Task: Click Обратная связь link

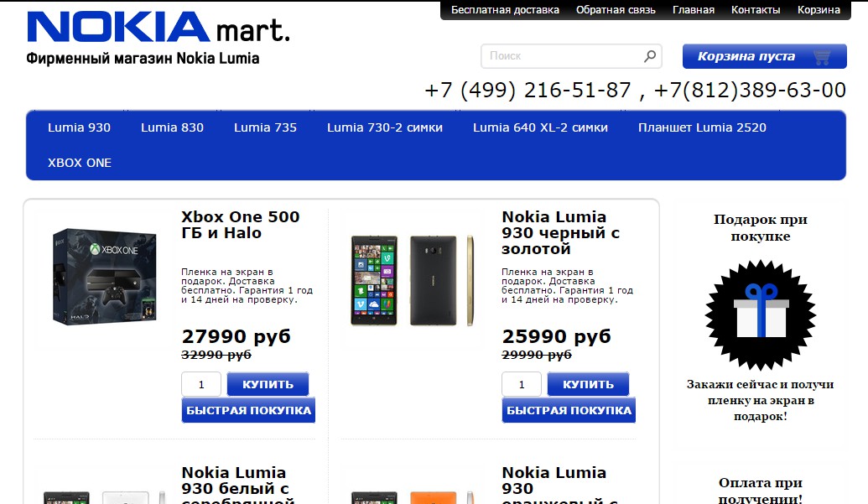Action: point(616,10)
